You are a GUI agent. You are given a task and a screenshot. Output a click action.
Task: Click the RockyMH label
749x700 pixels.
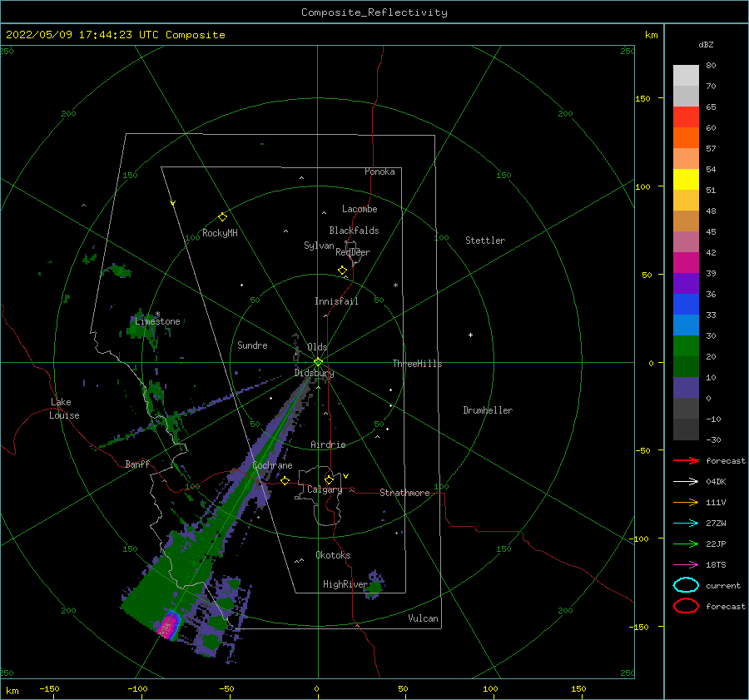220,233
